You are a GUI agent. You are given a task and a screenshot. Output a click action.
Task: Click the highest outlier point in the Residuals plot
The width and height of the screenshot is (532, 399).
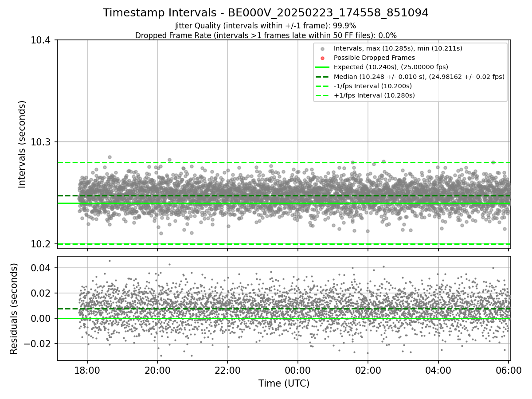[x=110, y=261]
